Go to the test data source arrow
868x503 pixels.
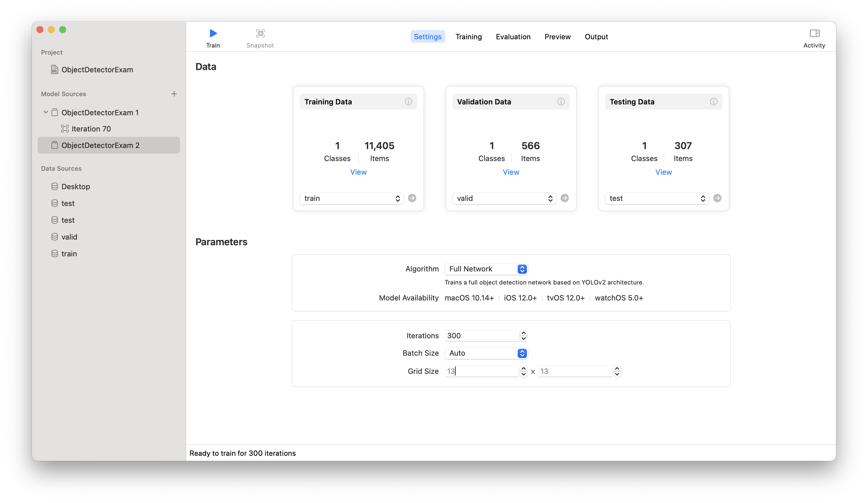point(717,198)
